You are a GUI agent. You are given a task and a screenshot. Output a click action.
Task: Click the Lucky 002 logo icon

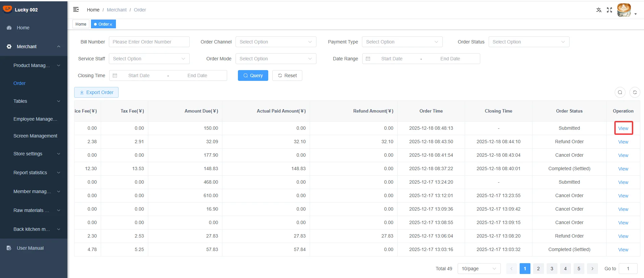7,9
